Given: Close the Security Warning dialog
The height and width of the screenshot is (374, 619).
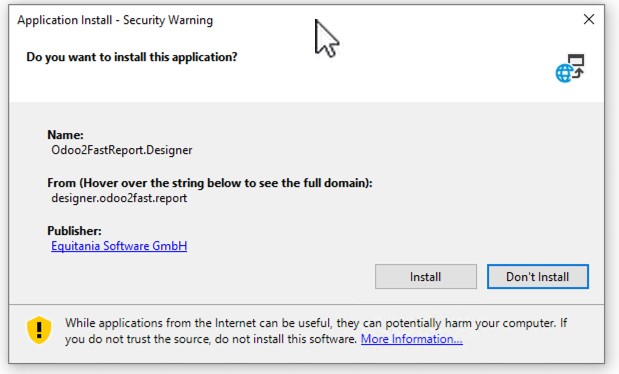Looking at the screenshot, I should pyautogui.click(x=589, y=19).
